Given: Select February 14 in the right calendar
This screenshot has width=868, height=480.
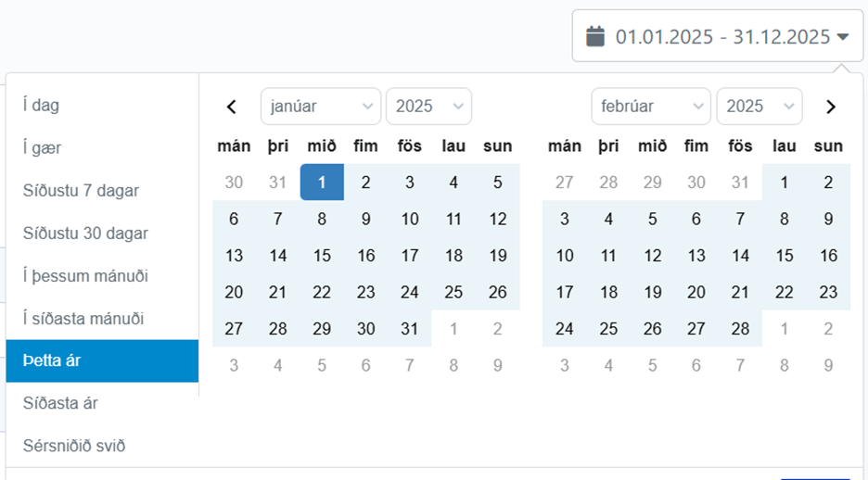Looking at the screenshot, I should coord(740,256).
